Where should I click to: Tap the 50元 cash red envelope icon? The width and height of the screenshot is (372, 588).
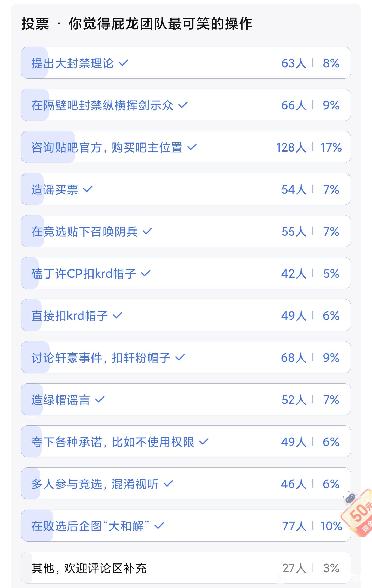[x=359, y=514]
